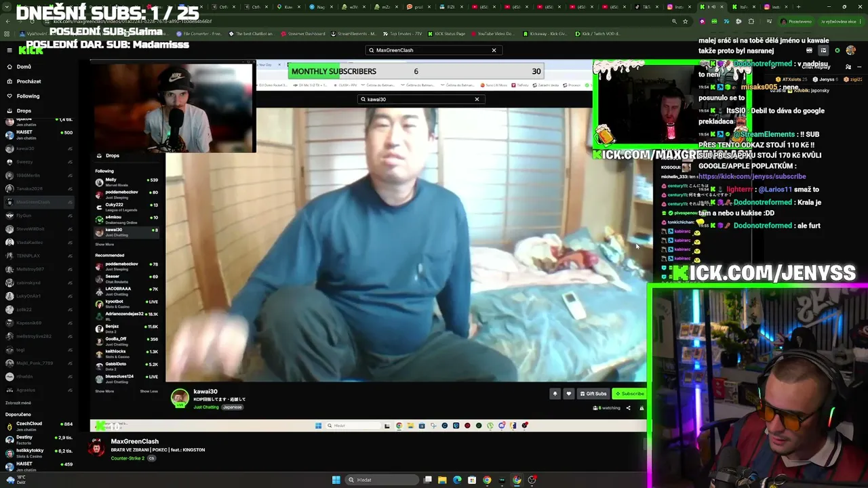Open a new browser tab

(798, 7)
